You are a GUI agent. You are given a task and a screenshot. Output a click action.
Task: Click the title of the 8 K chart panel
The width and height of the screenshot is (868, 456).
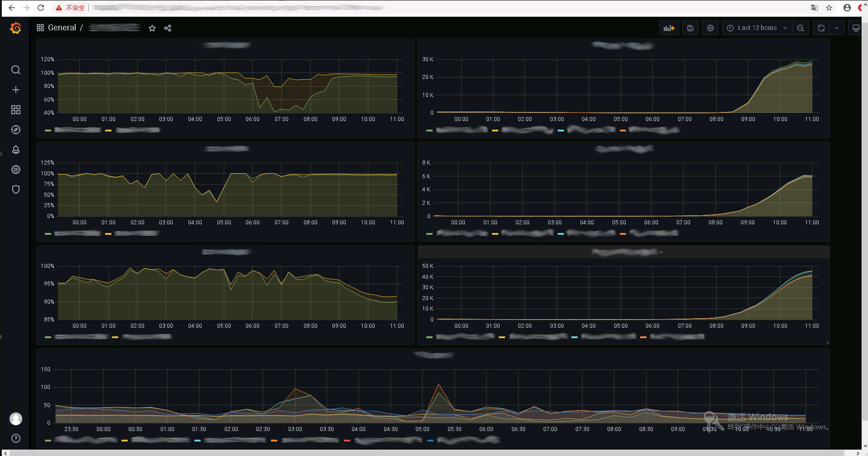(x=624, y=149)
